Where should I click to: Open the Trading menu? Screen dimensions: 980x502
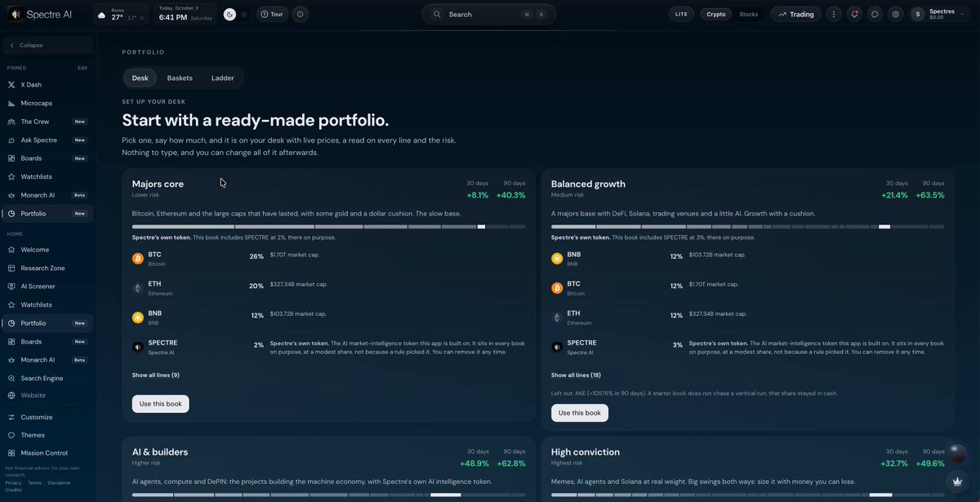(796, 14)
